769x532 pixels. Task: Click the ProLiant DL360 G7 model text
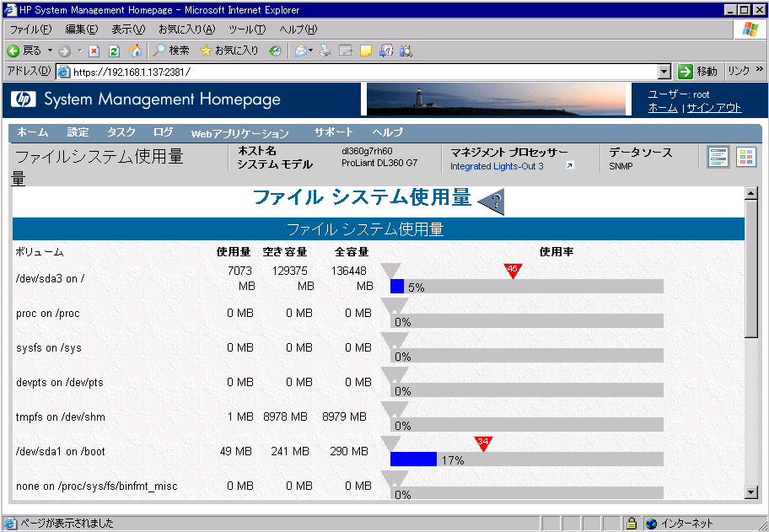tap(379, 163)
